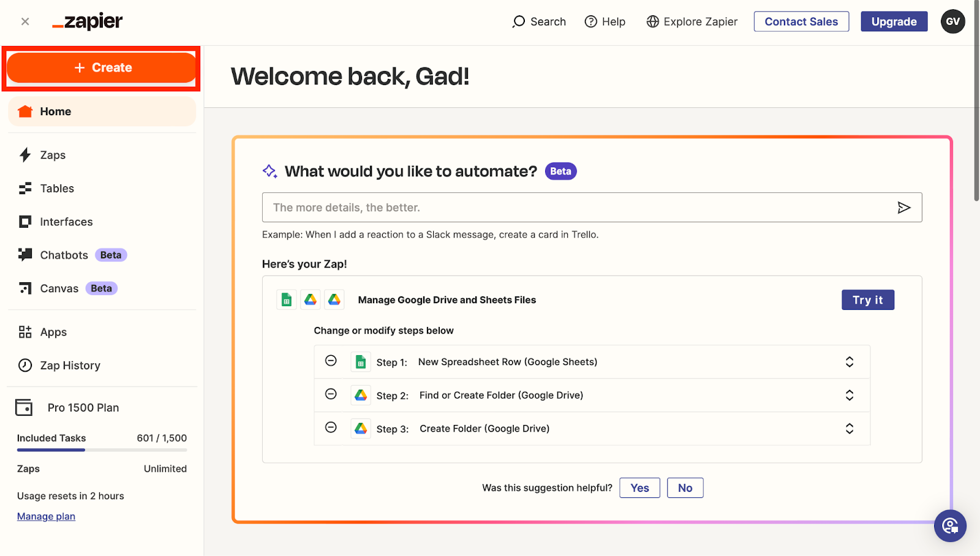Image resolution: width=980 pixels, height=556 pixels.
Task: Click the Google Sheets icon in Step 1 row
Action: tap(361, 362)
